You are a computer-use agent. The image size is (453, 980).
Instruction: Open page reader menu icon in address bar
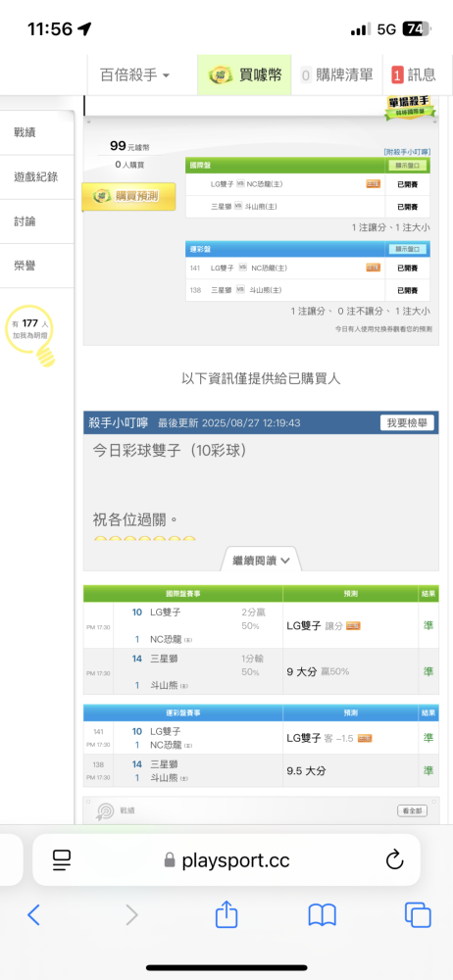62,860
